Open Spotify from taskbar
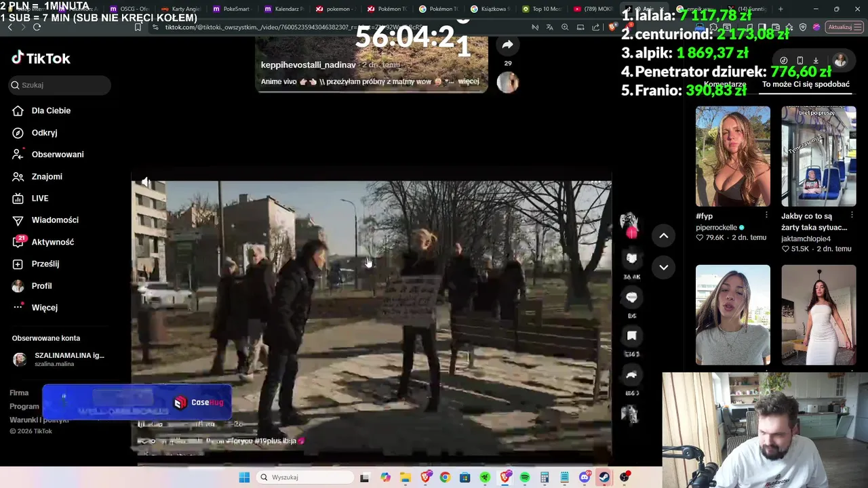 525,477
